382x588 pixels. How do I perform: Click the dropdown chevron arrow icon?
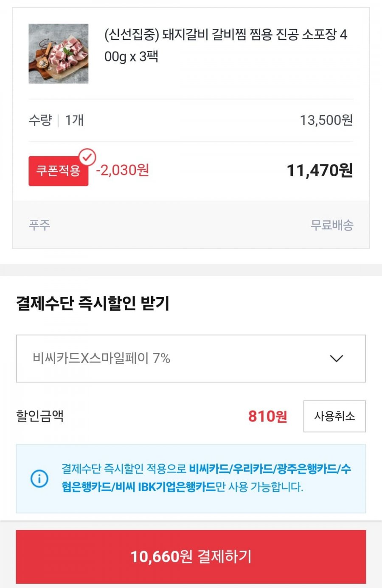pos(336,359)
